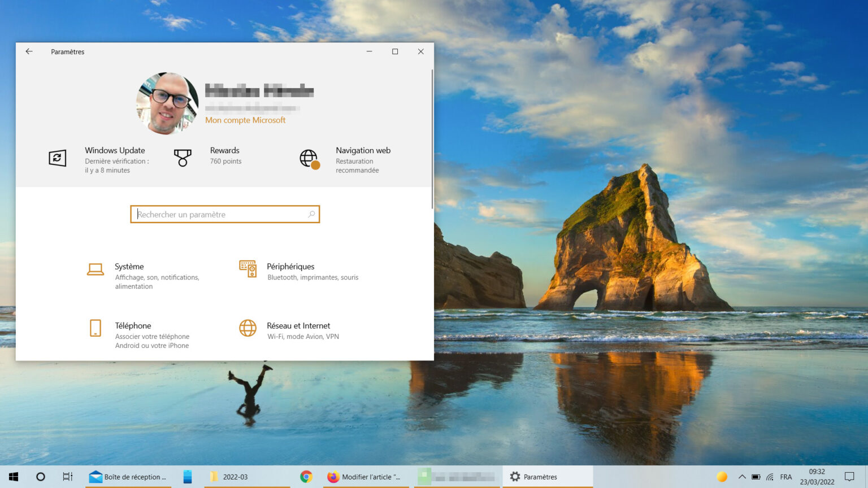The width and height of the screenshot is (868, 488).
Task: Launch Google Chrome from the taskbar
Action: [x=306, y=476]
